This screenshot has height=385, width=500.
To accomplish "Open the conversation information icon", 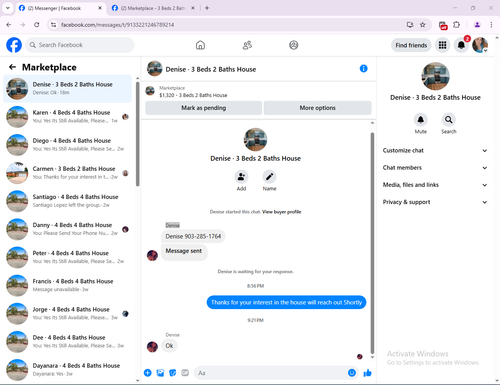I will click(x=364, y=69).
